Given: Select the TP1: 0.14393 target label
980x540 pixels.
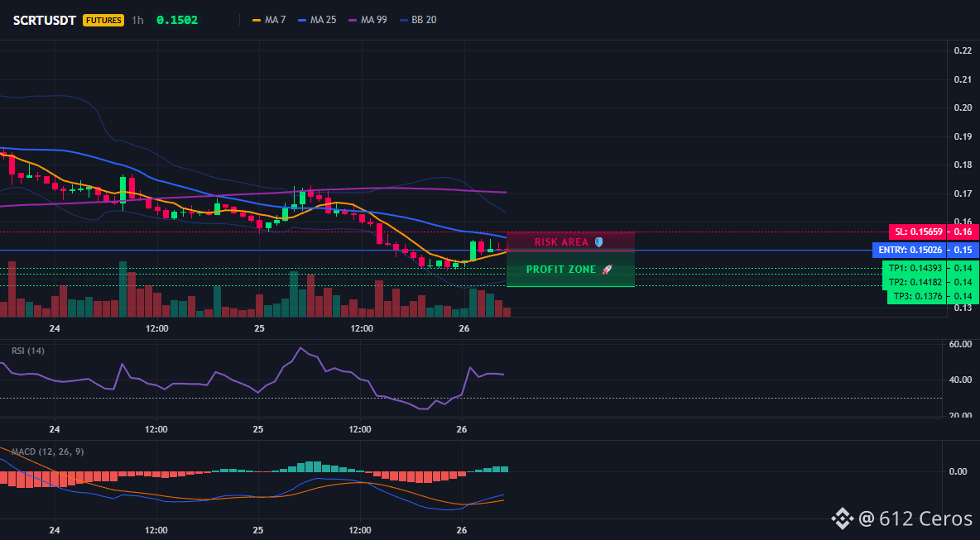Looking at the screenshot, I should click(x=917, y=268).
